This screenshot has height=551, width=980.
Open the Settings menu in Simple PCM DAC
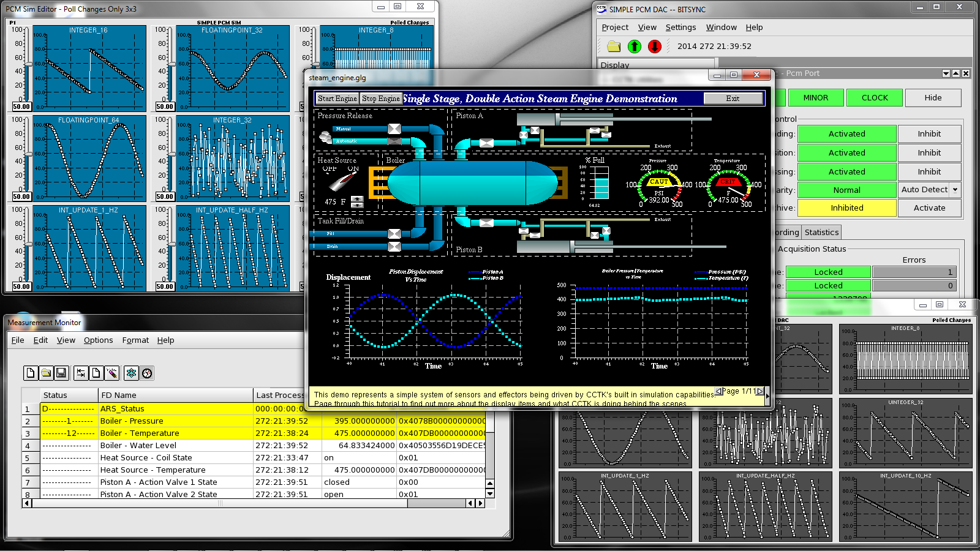[680, 28]
